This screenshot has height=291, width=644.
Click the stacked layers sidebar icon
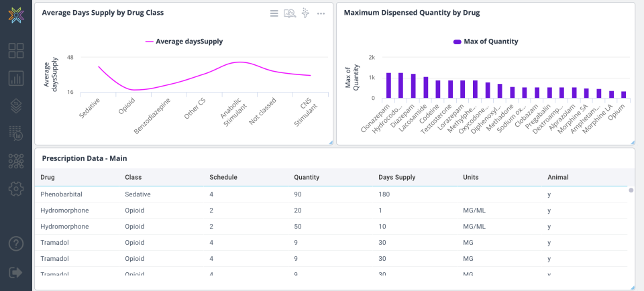coord(16,106)
